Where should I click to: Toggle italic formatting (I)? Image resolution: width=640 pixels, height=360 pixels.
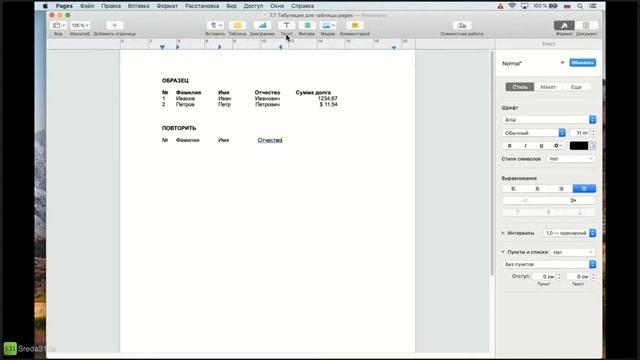pos(525,146)
